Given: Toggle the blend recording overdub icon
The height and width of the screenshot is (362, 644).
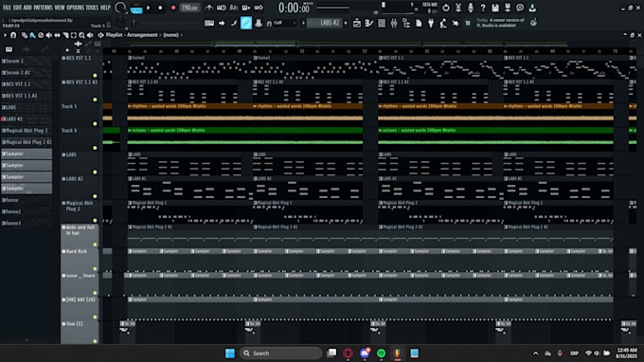Looking at the screenshot, I should [246, 8].
